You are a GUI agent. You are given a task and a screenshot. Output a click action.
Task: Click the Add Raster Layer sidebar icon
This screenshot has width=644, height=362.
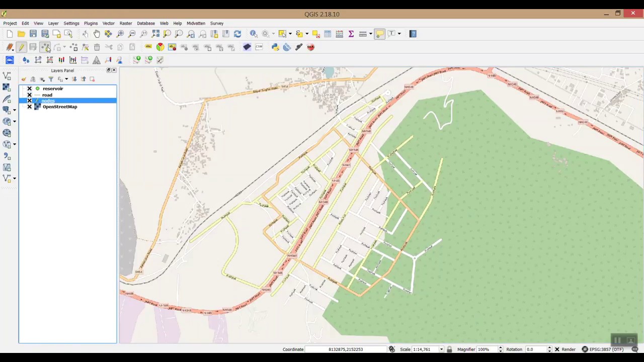(7, 87)
